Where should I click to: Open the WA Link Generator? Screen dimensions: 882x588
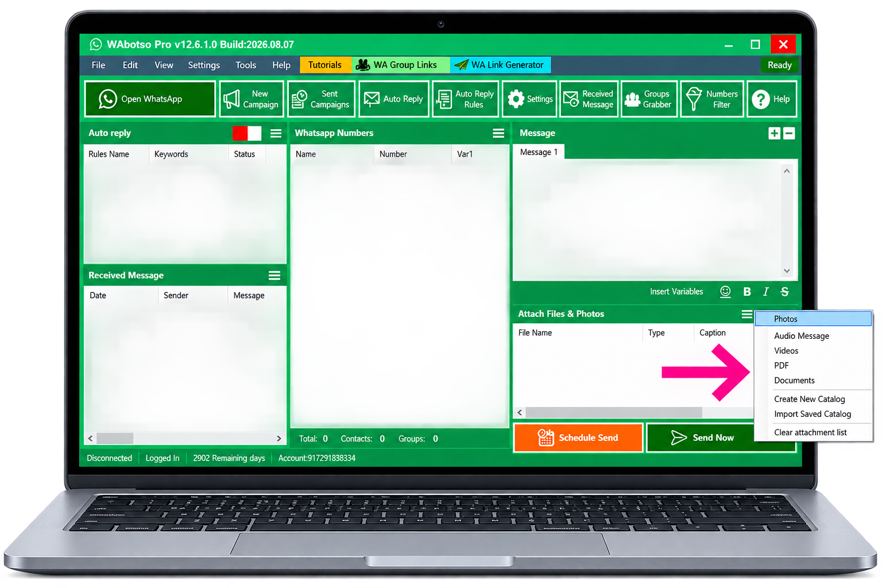coord(500,65)
